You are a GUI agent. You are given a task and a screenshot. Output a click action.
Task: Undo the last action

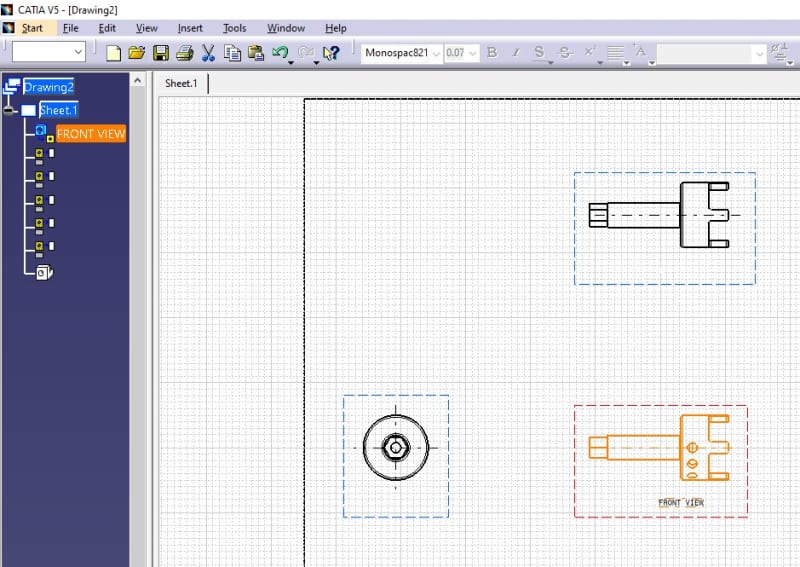[x=280, y=52]
